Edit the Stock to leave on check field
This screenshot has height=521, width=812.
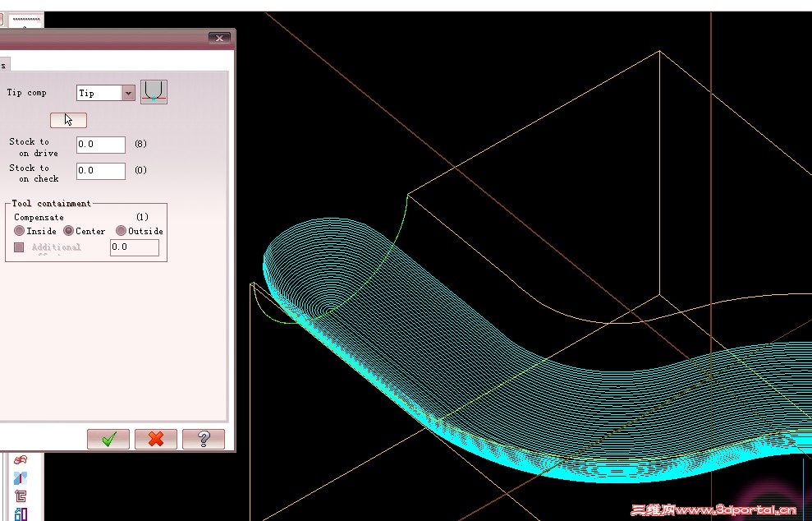tap(101, 171)
